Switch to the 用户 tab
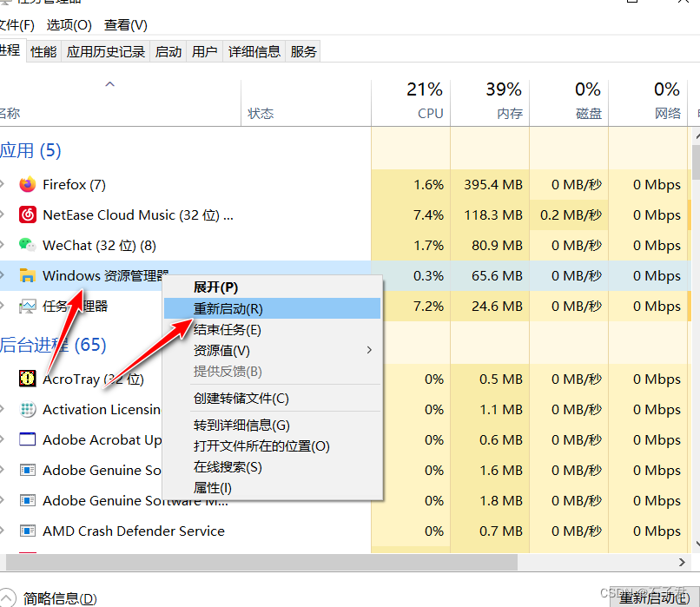 click(204, 52)
